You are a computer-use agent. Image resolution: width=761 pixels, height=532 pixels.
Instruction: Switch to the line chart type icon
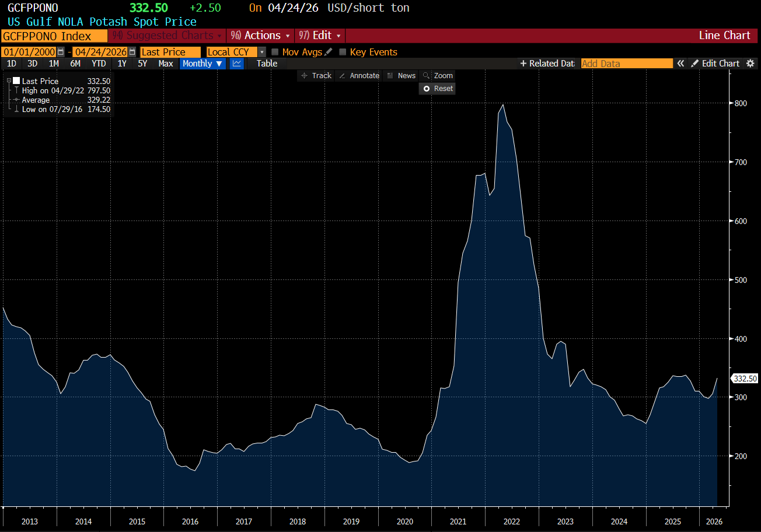click(236, 64)
